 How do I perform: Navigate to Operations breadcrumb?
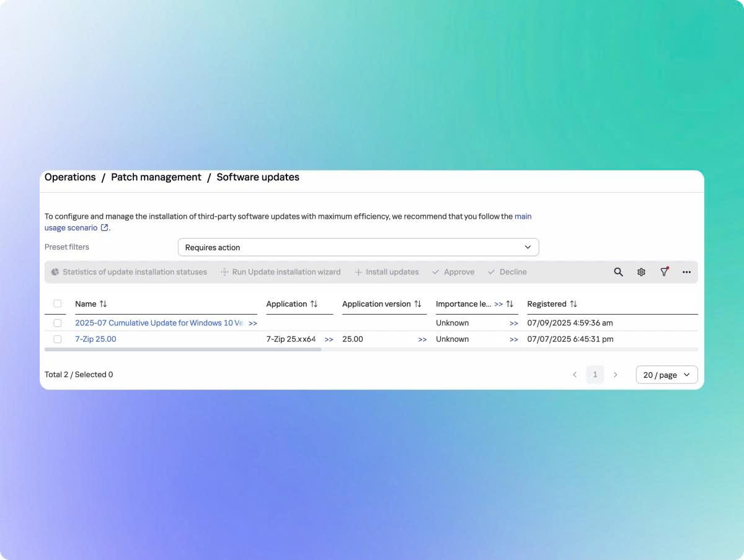click(70, 177)
